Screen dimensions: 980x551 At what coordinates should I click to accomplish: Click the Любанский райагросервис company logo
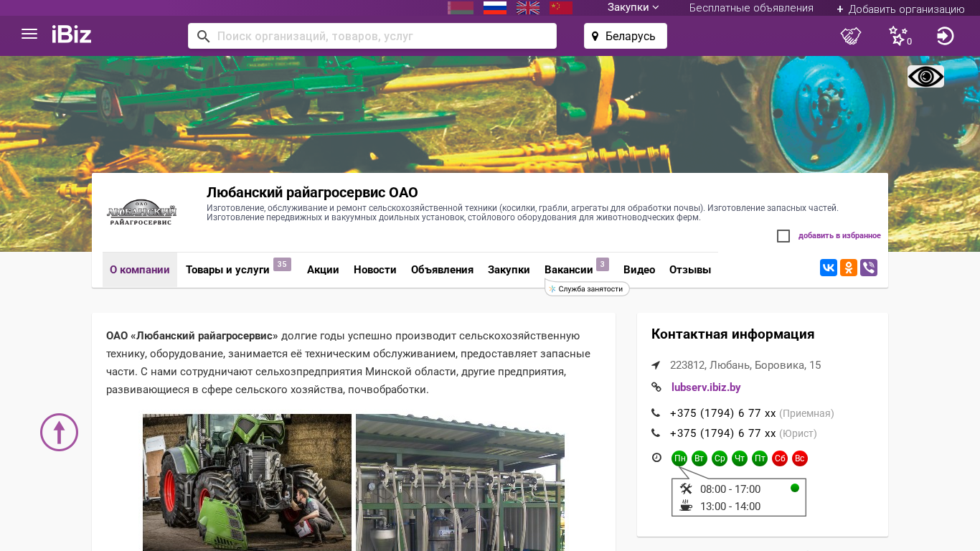(x=142, y=212)
